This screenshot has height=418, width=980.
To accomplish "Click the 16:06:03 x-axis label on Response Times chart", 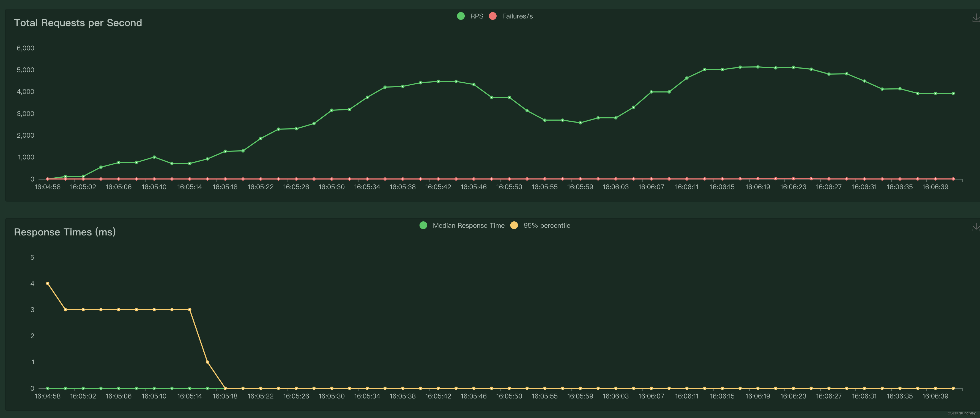I will coord(616,396).
